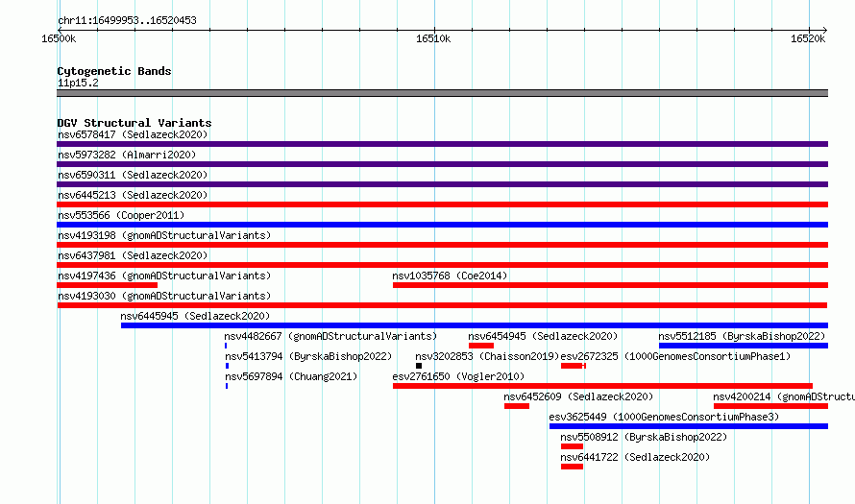Click the nsv6445945 blue variant bar
Image resolution: width=855 pixels, height=504 pixels.
475,325
